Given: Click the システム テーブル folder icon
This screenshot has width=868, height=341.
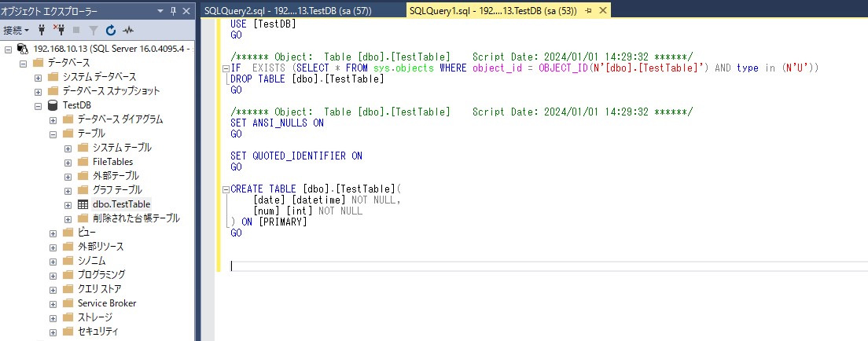Looking at the screenshot, I should coord(83,147).
